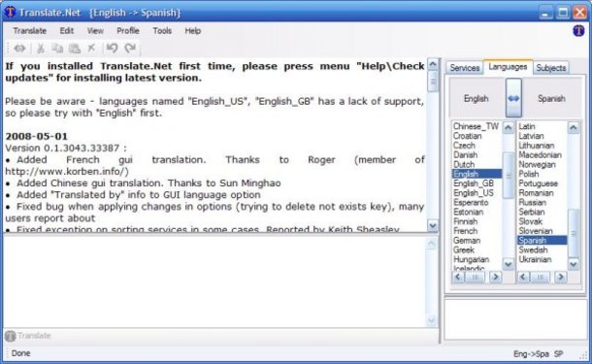Click source text scrollbar down arrow
Screen dimensions: 592x364
[x=433, y=226]
